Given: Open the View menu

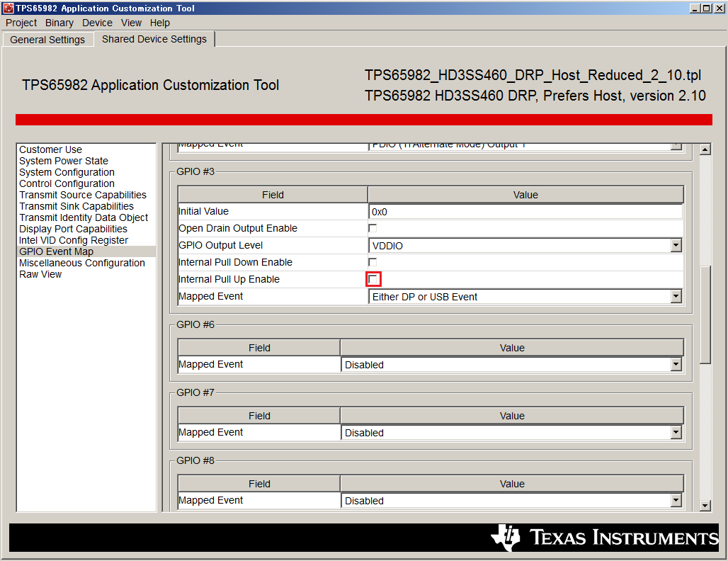Looking at the screenshot, I should tap(132, 23).
